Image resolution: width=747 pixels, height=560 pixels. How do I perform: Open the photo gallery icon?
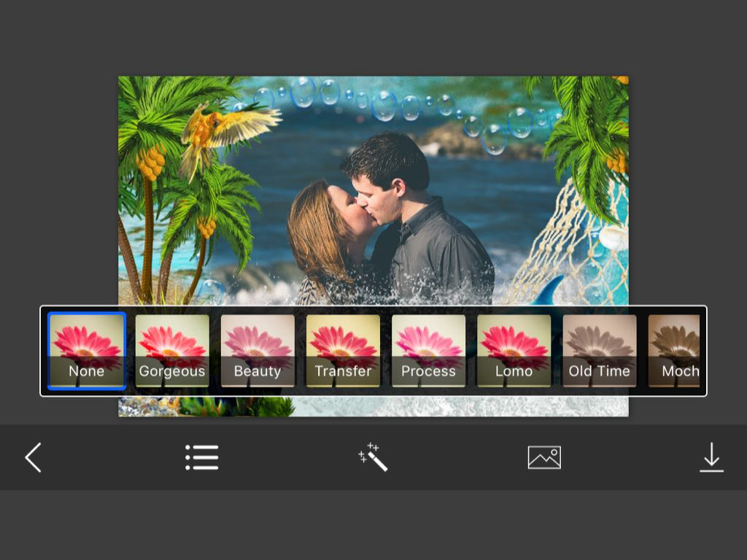pyautogui.click(x=544, y=457)
